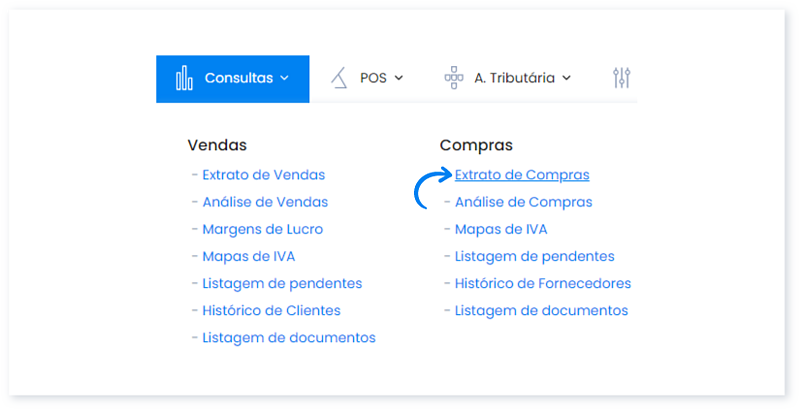The height and width of the screenshot is (410, 800).
Task: Go to Análise de Vendas
Action: click(x=265, y=202)
